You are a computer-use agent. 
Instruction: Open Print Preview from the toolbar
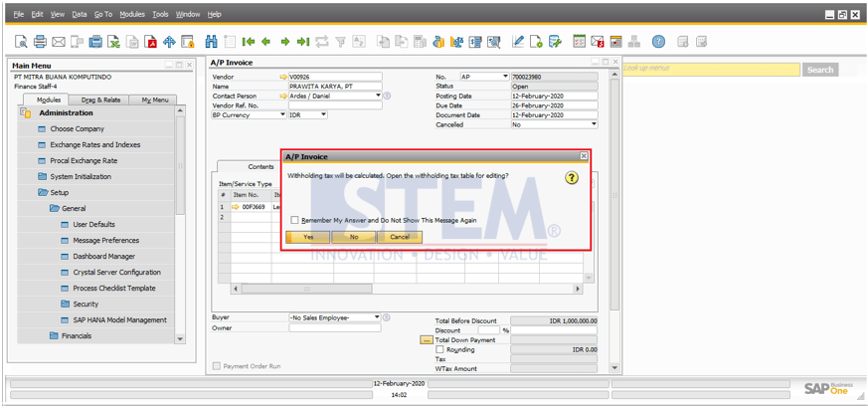coord(21,41)
